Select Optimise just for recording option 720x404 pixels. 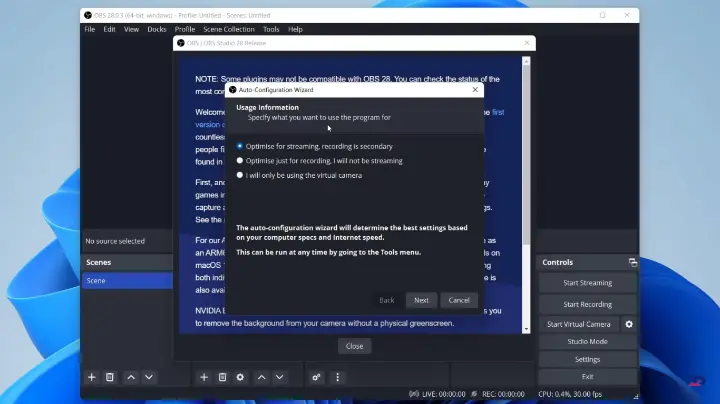tap(320, 161)
